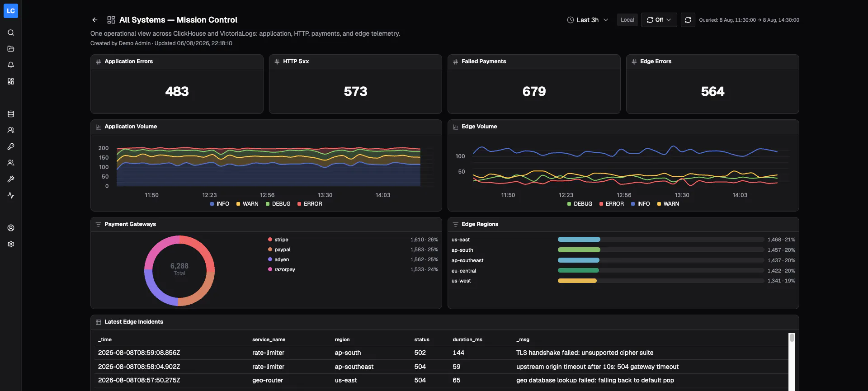This screenshot has width=868, height=391.
Task: Click the eu-central region row label
Action: (x=464, y=271)
